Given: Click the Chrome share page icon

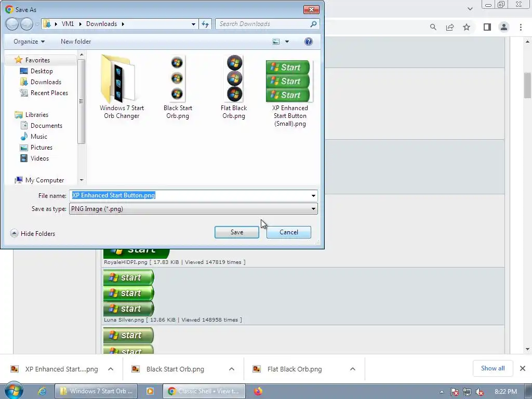Looking at the screenshot, I should point(450,27).
